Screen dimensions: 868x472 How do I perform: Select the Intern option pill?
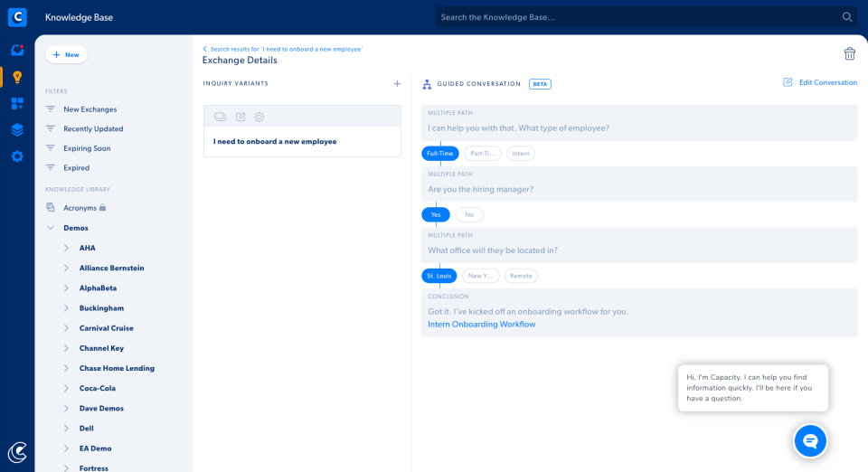521,154
